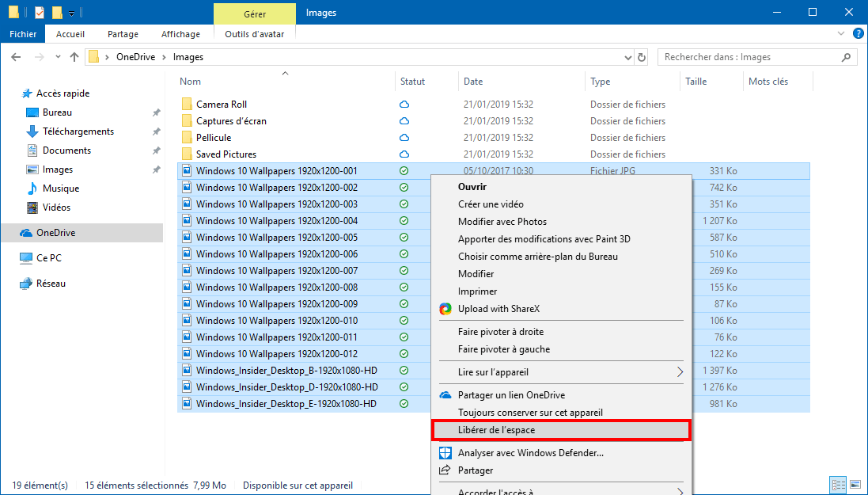The width and height of the screenshot is (868, 495).
Task: Click the OneDrive breadcrumb in the address bar
Action: (x=135, y=57)
